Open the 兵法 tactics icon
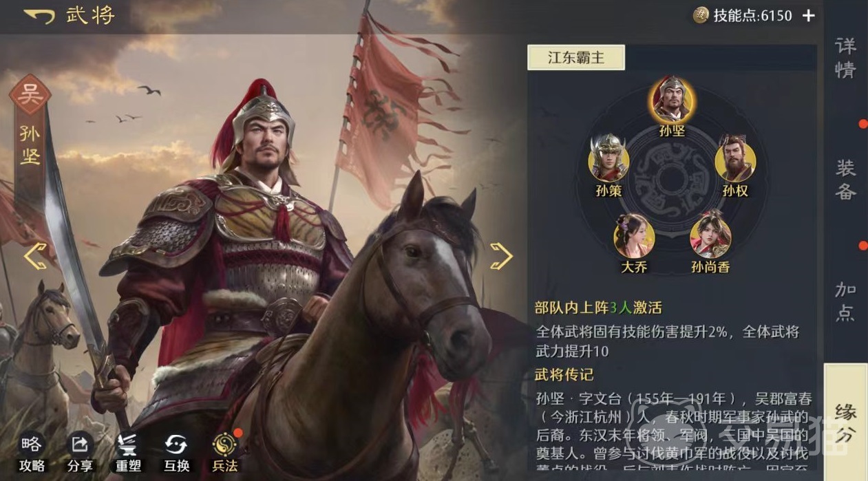 [224, 444]
